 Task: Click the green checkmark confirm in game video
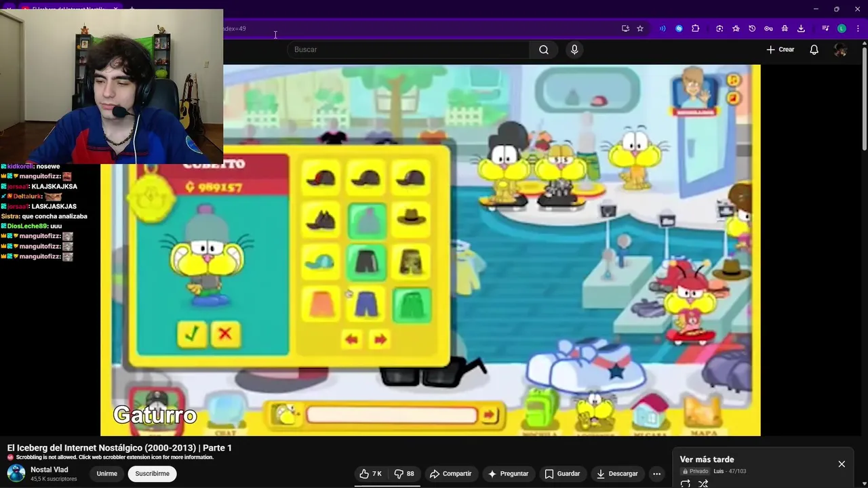192,333
